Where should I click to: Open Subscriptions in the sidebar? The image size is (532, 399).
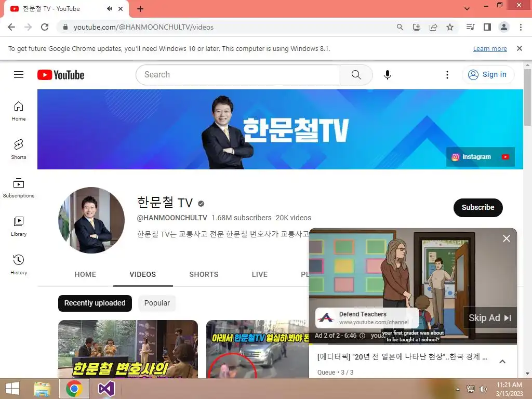(19, 188)
